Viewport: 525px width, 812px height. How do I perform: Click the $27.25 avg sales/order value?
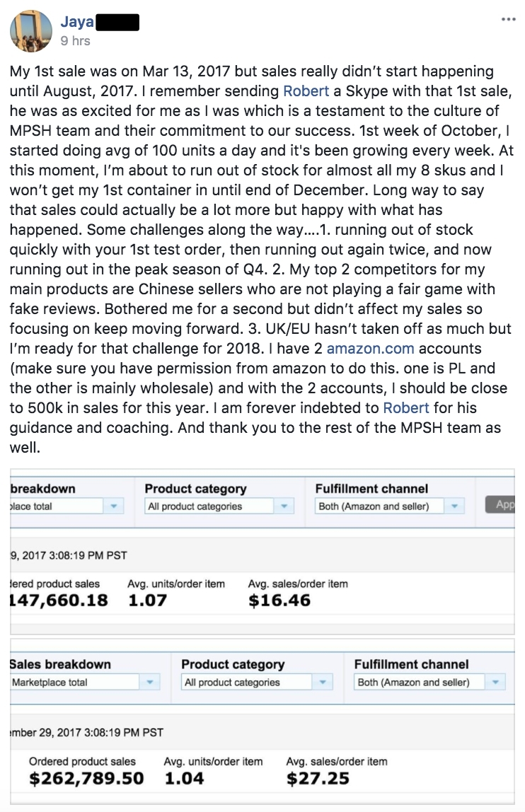(318, 779)
